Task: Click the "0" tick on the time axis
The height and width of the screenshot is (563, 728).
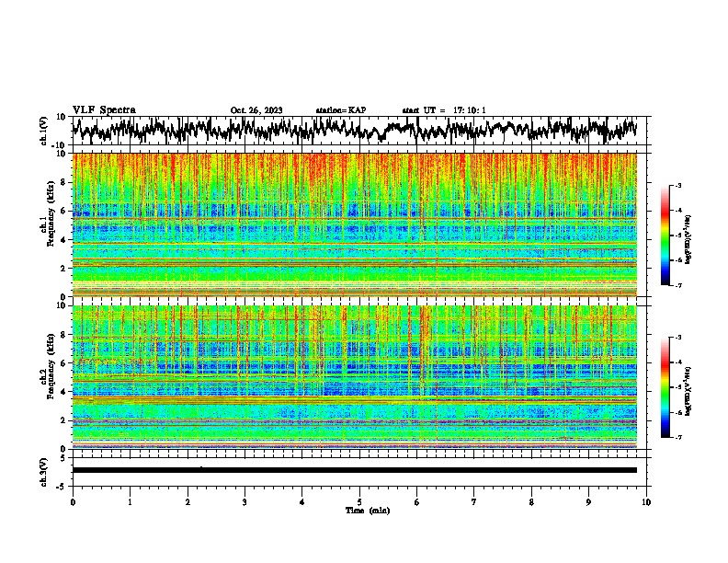Action: point(73,502)
